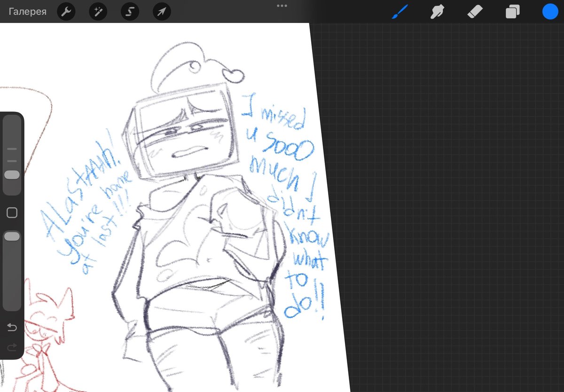Open the Actions wrench menu
The height and width of the screenshot is (392, 564).
[66, 12]
